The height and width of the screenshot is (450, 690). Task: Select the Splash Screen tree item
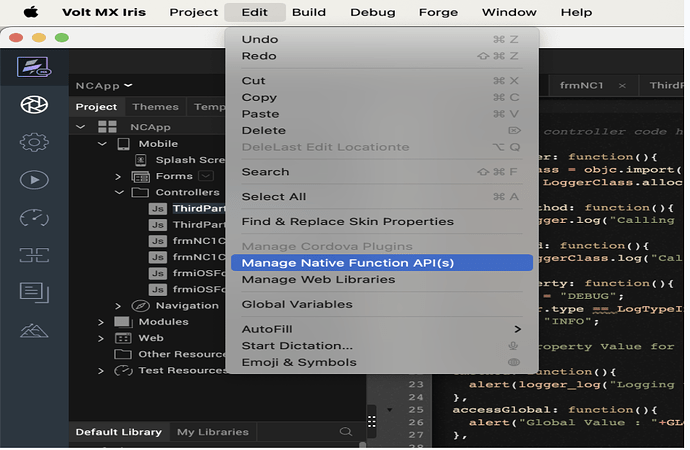(x=190, y=160)
